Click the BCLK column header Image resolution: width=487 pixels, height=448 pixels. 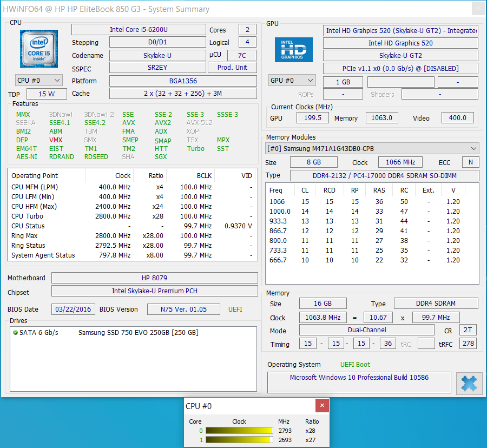click(x=190, y=175)
